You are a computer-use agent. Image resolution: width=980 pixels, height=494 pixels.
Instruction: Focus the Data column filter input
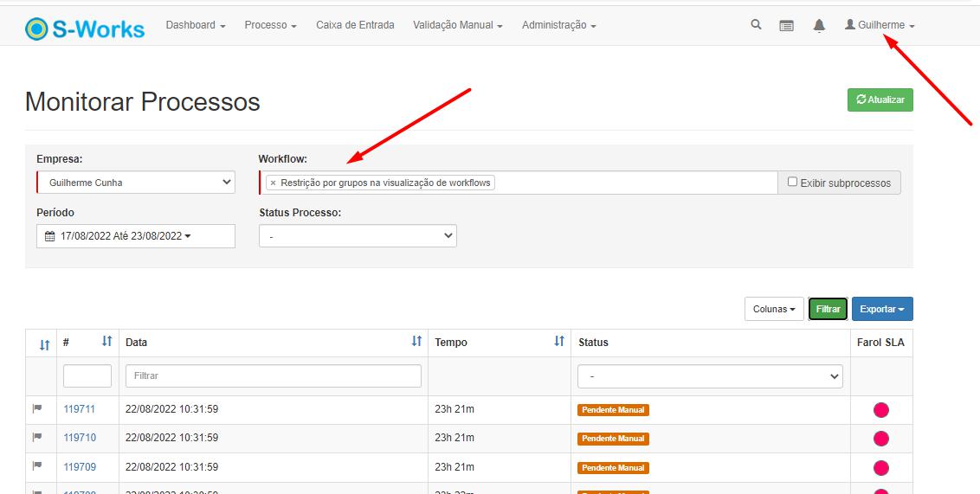(274, 375)
